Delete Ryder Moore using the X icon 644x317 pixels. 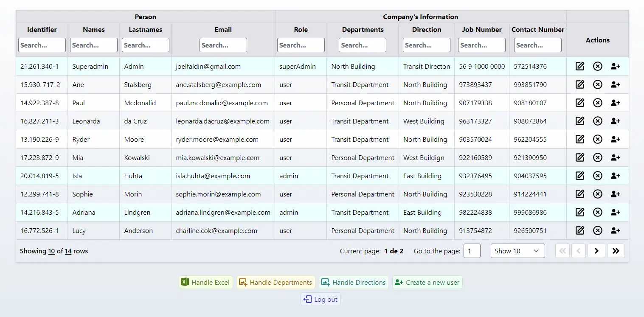(x=598, y=139)
